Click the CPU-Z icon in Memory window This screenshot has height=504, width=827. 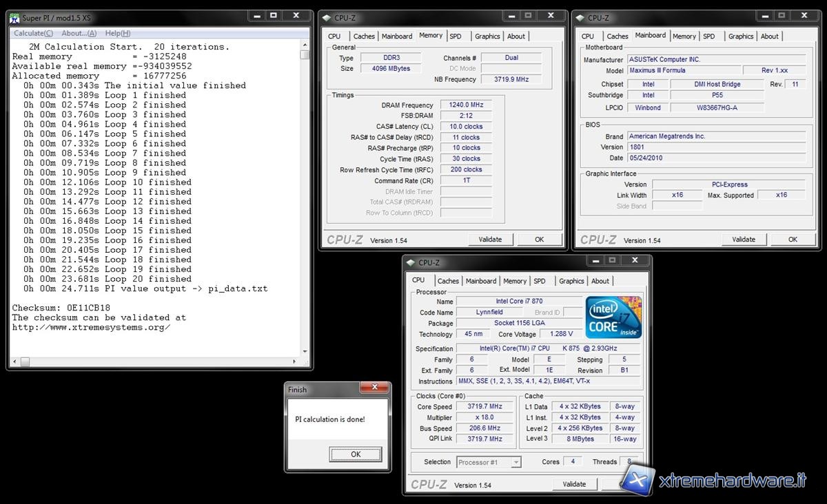coord(328,18)
